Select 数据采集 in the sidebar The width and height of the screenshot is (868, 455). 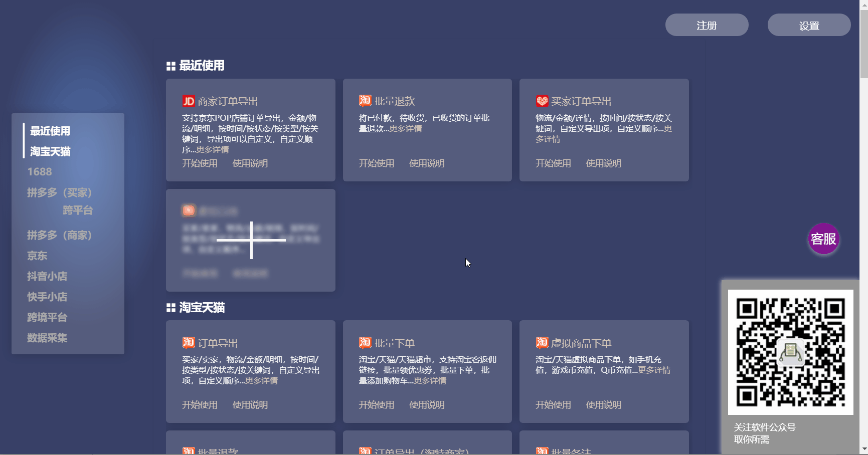coord(47,338)
